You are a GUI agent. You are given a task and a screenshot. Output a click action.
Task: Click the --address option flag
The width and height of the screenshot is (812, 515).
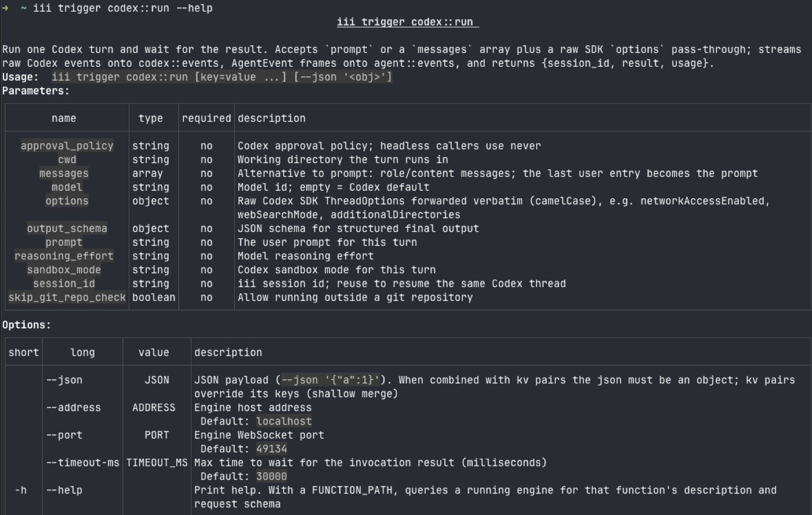[x=74, y=408]
